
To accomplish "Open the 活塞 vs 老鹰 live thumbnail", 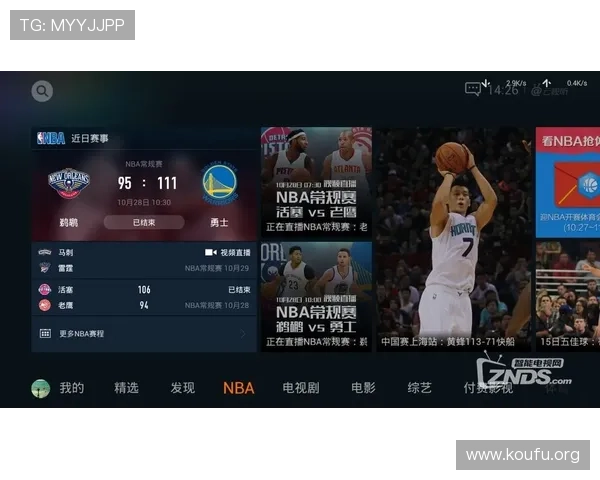I will (316, 182).
